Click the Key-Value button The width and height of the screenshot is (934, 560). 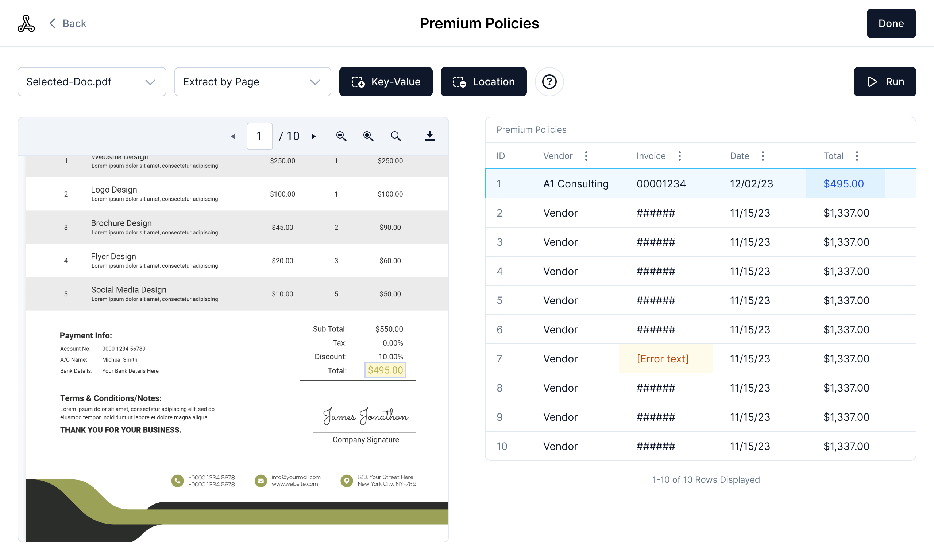(385, 82)
